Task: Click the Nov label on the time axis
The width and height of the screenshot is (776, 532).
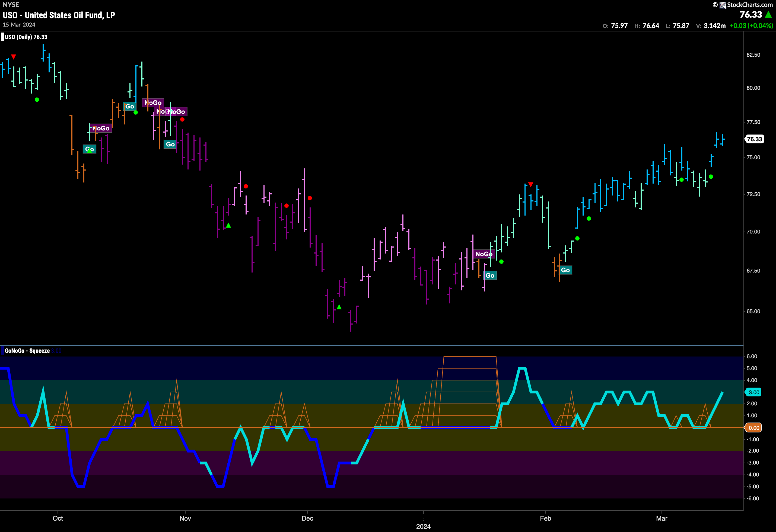Action: tap(185, 518)
